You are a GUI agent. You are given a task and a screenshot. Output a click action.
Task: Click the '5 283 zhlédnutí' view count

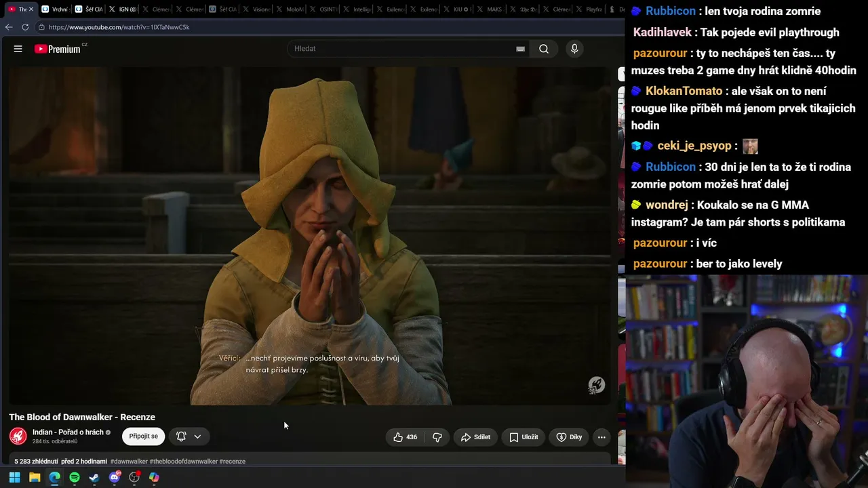pyautogui.click(x=36, y=462)
